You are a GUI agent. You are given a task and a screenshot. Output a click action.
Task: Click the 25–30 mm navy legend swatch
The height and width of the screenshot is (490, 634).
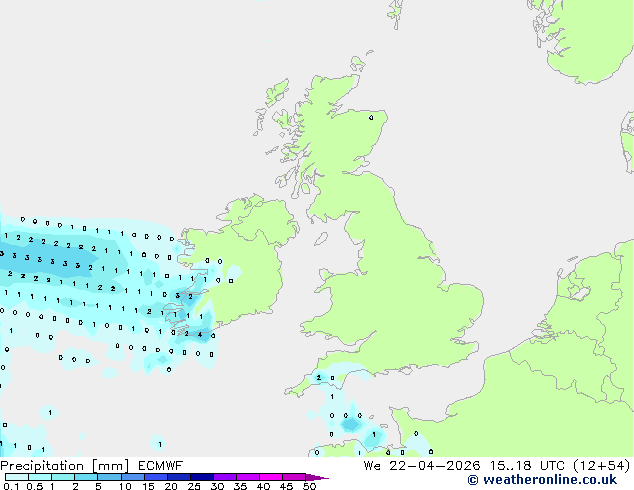click(201, 477)
